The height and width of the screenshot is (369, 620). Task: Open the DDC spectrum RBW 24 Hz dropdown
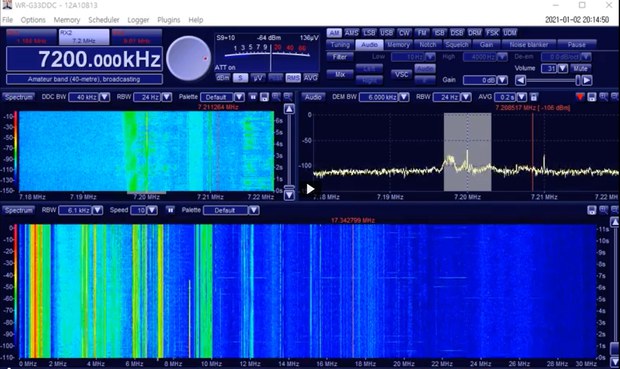167,97
